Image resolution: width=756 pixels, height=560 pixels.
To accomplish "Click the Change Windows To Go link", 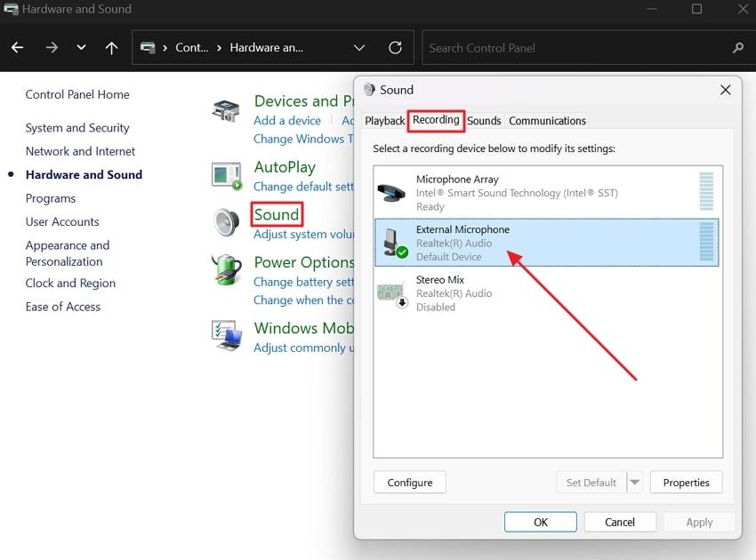I will [303, 139].
